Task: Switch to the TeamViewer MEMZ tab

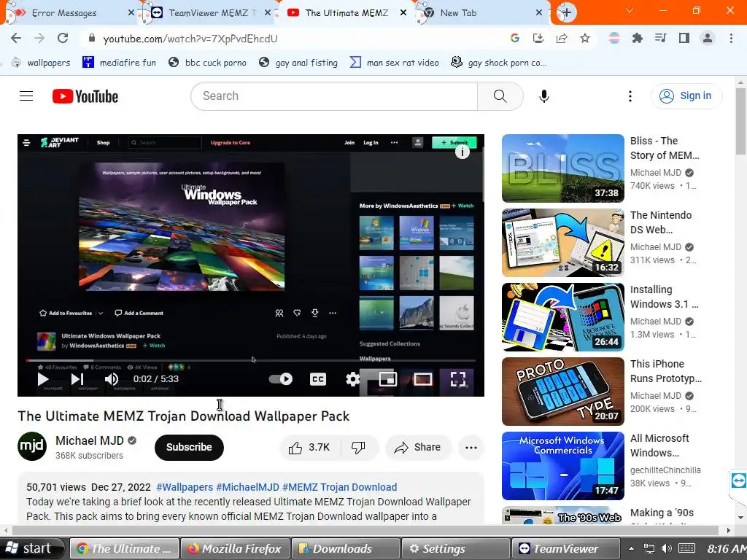Action: [x=208, y=13]
